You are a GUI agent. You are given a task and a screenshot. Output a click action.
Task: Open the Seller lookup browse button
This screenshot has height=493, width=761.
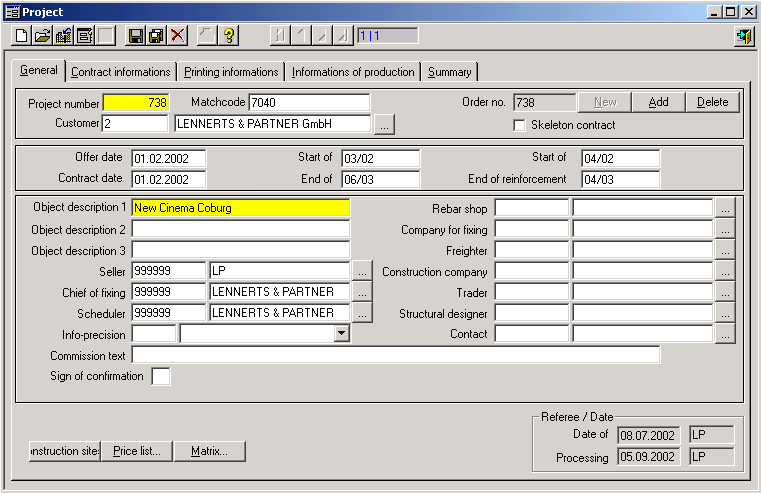click(362, 271)
